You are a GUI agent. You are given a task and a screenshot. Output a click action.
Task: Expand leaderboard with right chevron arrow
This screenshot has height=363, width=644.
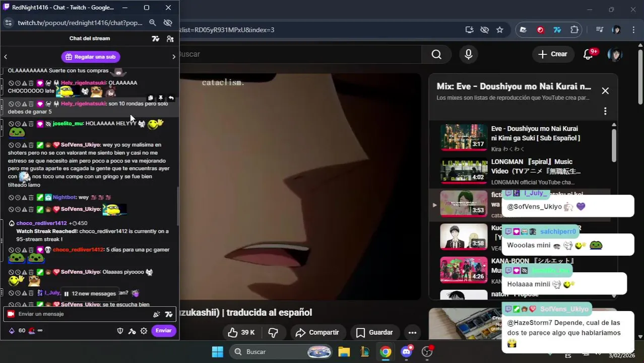[174, 57]
